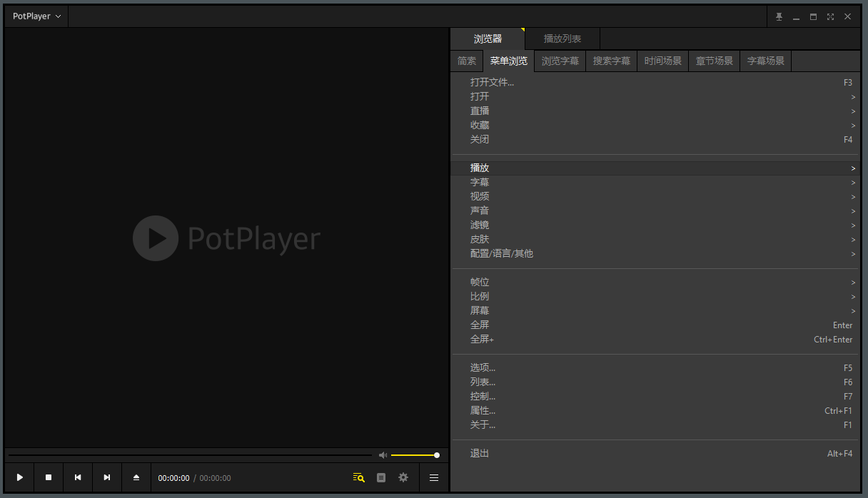Click the elapsed time 00:00:00 display
Screen dimensions: 868x498
(174, 478)
